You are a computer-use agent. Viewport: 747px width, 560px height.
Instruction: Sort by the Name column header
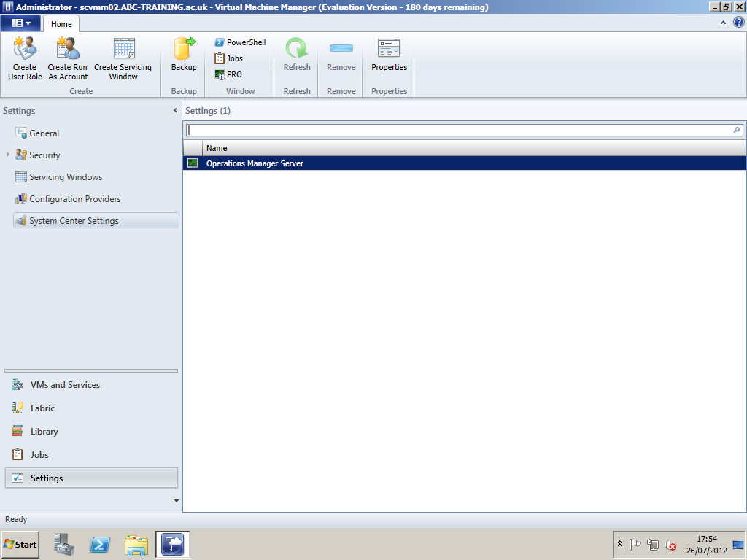point(474,148)
